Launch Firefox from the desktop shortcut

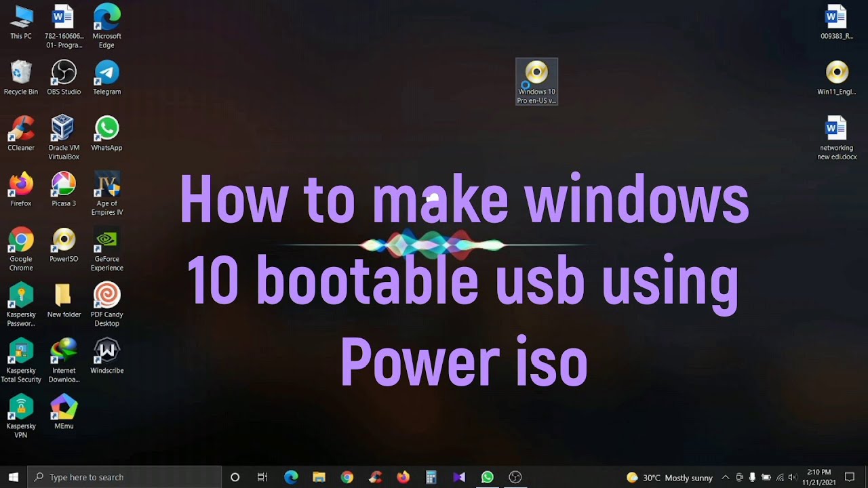21,189
